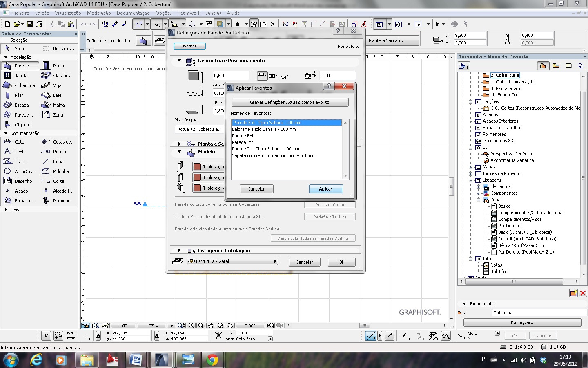Open the Edição menu

(x=42, y=13)
